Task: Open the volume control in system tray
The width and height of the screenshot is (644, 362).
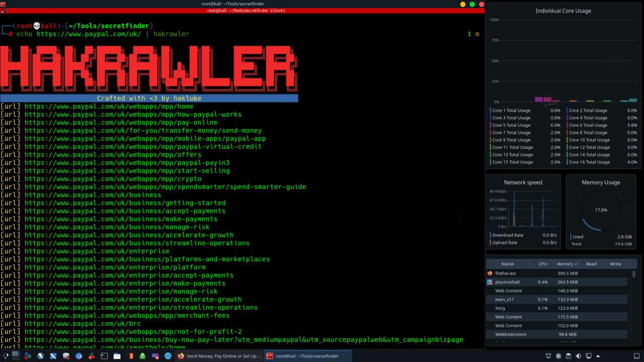Action: 578,356
